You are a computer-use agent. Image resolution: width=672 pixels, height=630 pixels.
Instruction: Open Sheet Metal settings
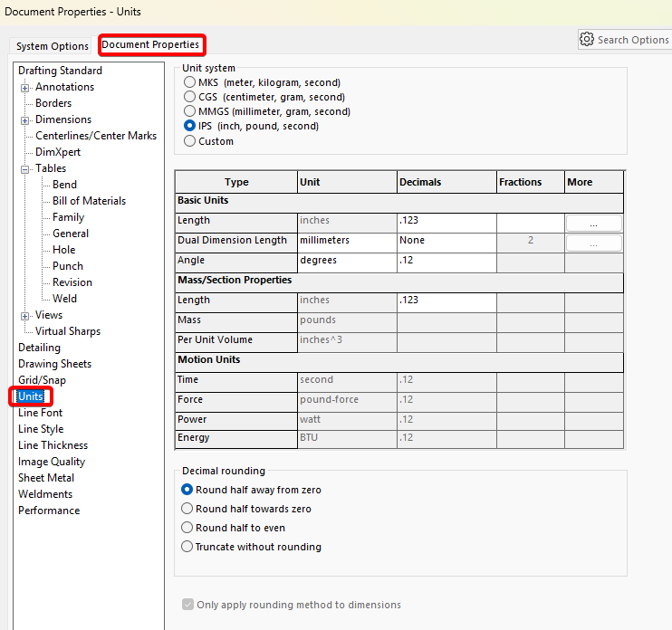[x=46, y=477]
